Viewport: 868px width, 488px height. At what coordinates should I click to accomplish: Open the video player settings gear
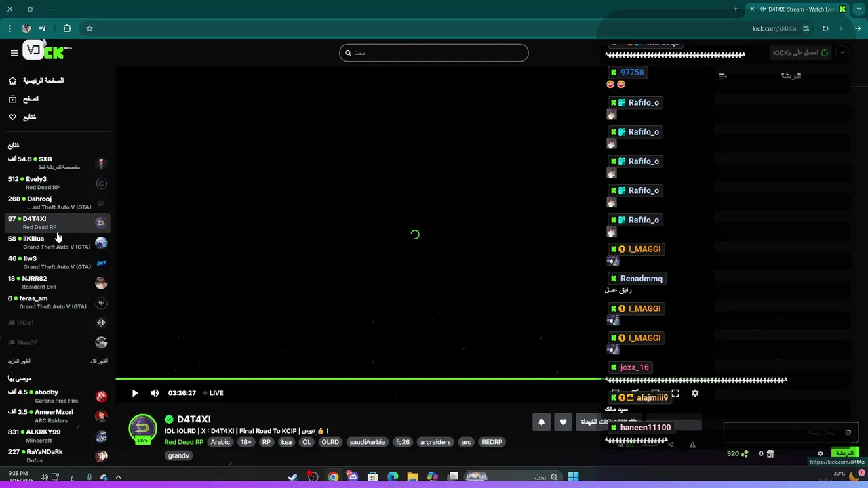(695, 393)
